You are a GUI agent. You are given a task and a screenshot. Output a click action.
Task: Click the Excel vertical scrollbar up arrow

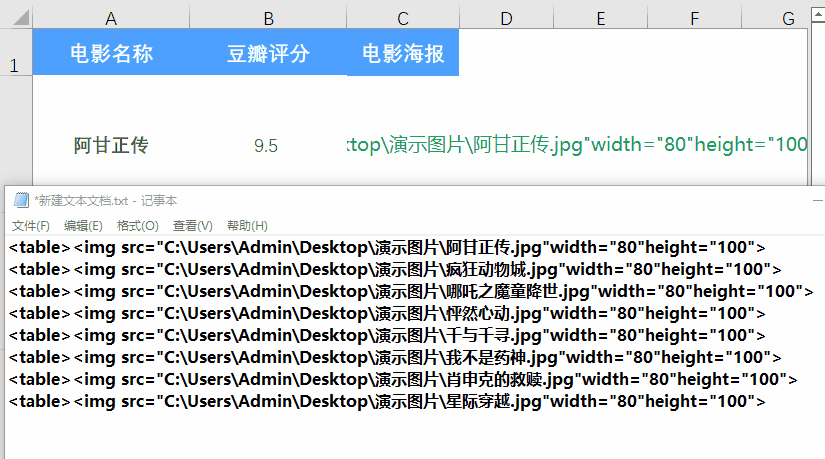818,15
